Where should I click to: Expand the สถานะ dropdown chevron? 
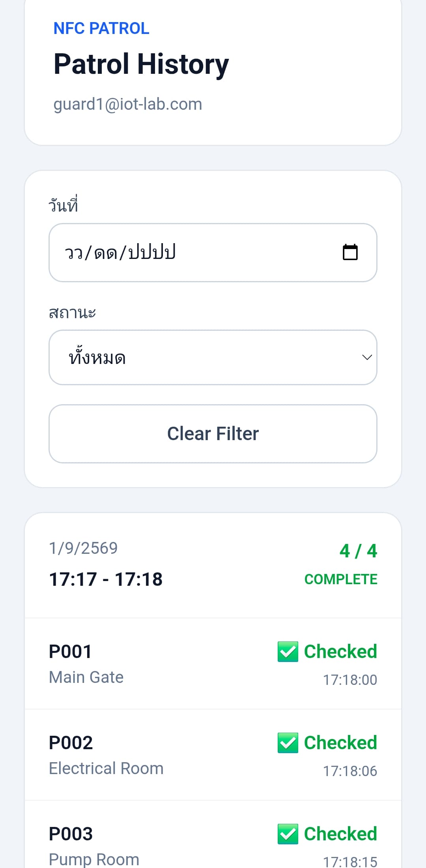coord(367,357)
